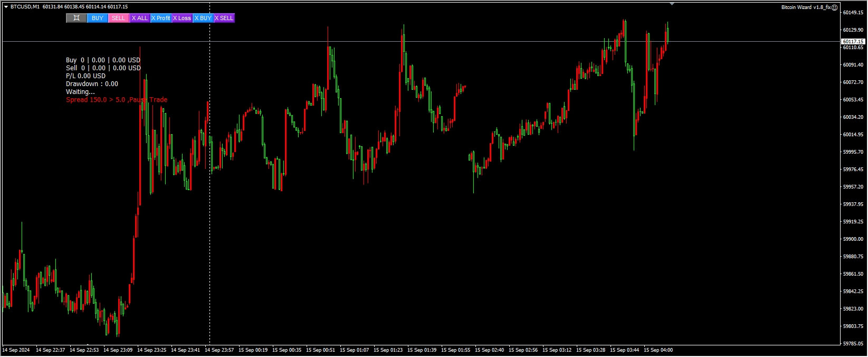The image size is (868, 357).
Task: Click the X Loss button
Action: (182, 18)
